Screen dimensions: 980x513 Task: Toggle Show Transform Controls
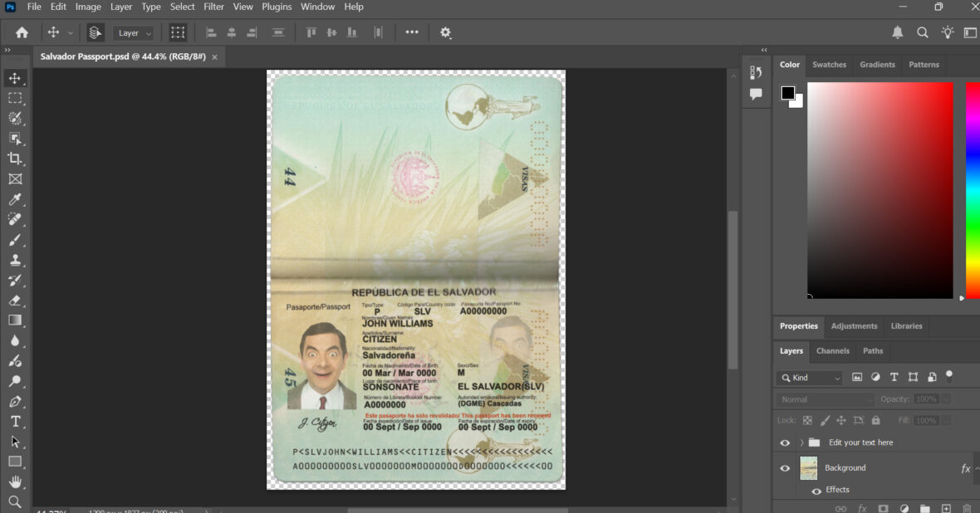178,32
